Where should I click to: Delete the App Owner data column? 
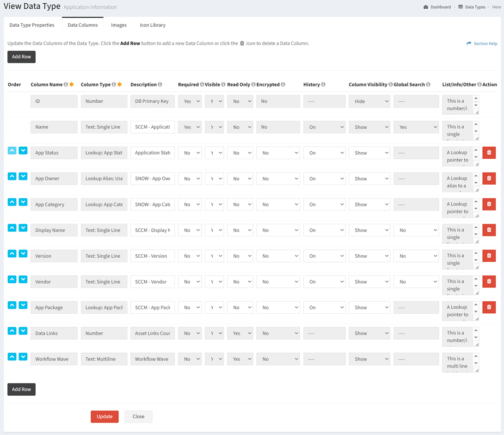[x=489, y=178]
